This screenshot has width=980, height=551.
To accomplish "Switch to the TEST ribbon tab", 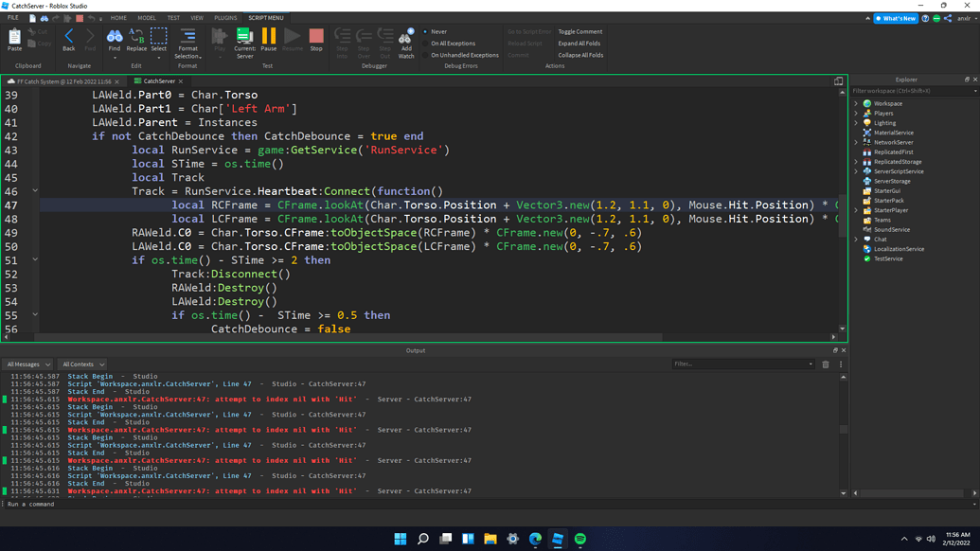I will [173, 18].
